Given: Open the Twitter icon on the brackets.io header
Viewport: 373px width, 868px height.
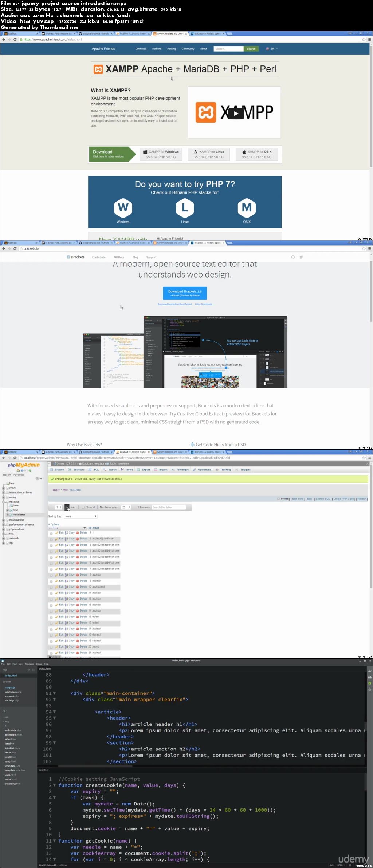Looking at the screenshot, I should (x=301, y=257).
